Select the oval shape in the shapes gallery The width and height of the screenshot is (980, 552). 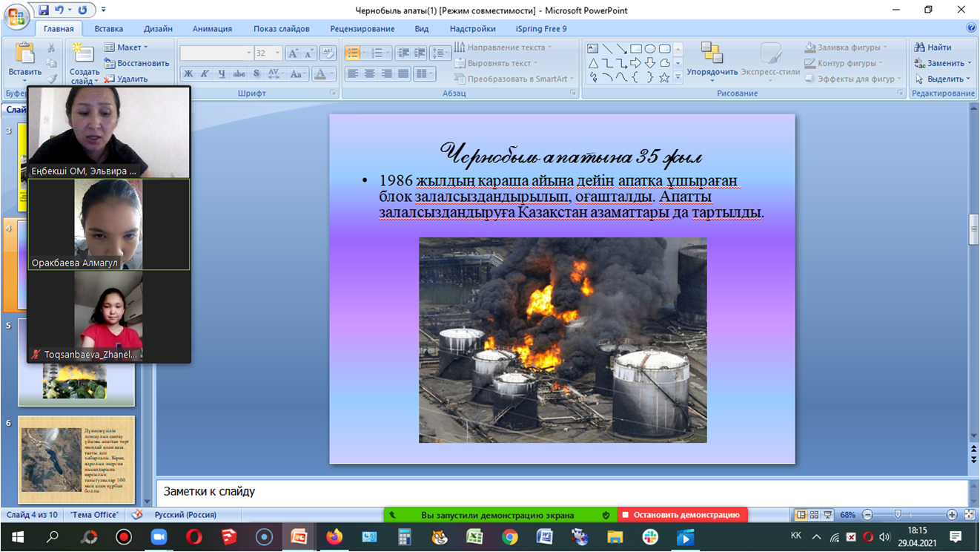click(x=650, y=49)
